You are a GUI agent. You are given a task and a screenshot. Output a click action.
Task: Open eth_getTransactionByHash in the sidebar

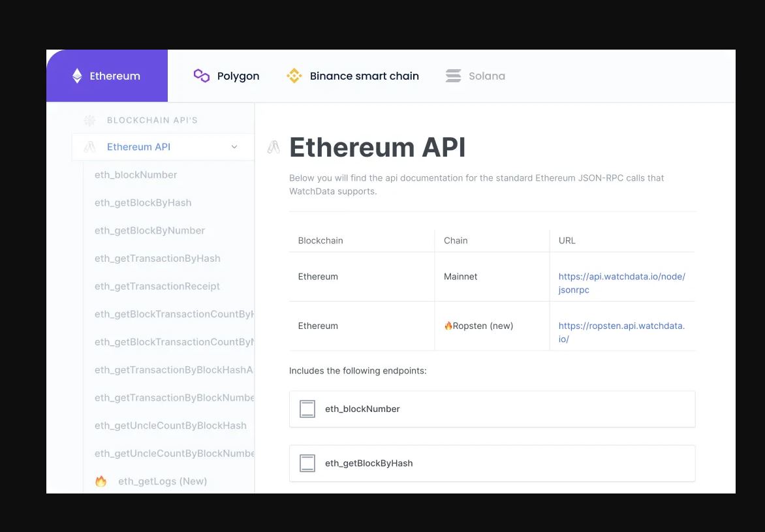pyautogui.click(x=157, y=258)
